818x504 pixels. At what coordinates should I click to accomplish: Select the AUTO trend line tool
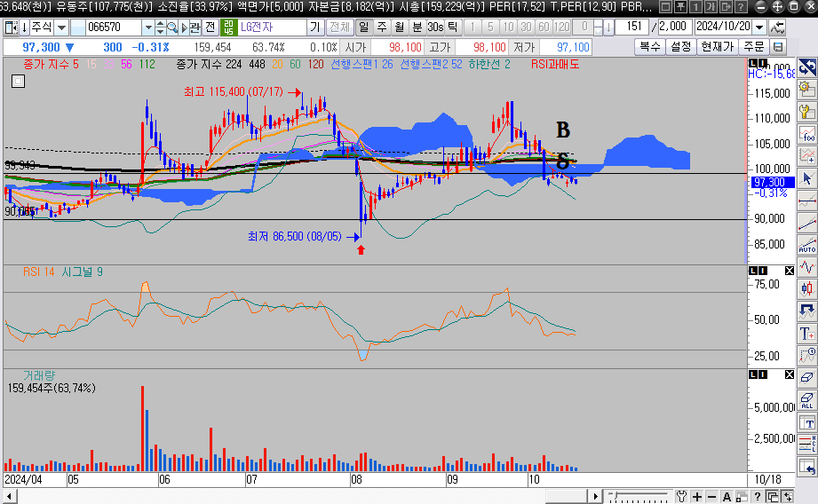807,244
